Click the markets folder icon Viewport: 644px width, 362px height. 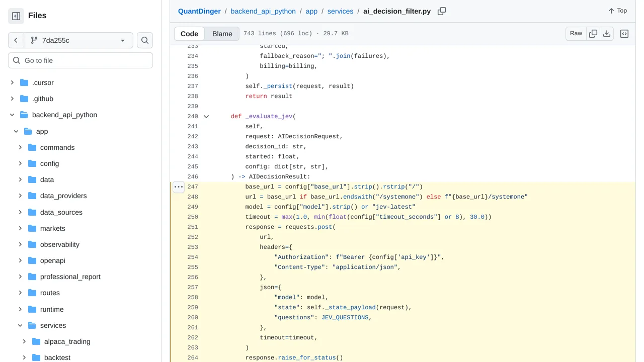tap(32, 228)
